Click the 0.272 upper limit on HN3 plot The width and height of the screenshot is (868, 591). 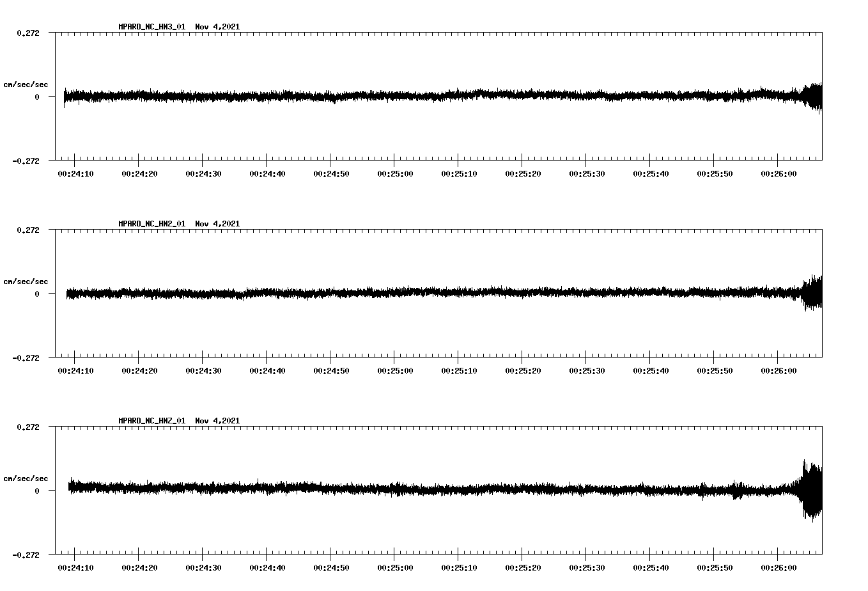[x=27, y=33]
